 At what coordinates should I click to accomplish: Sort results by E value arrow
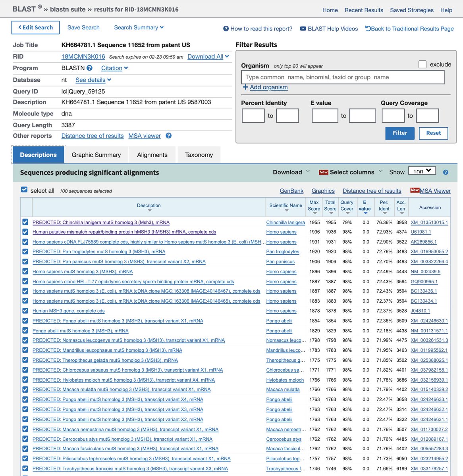click(365, 213)
